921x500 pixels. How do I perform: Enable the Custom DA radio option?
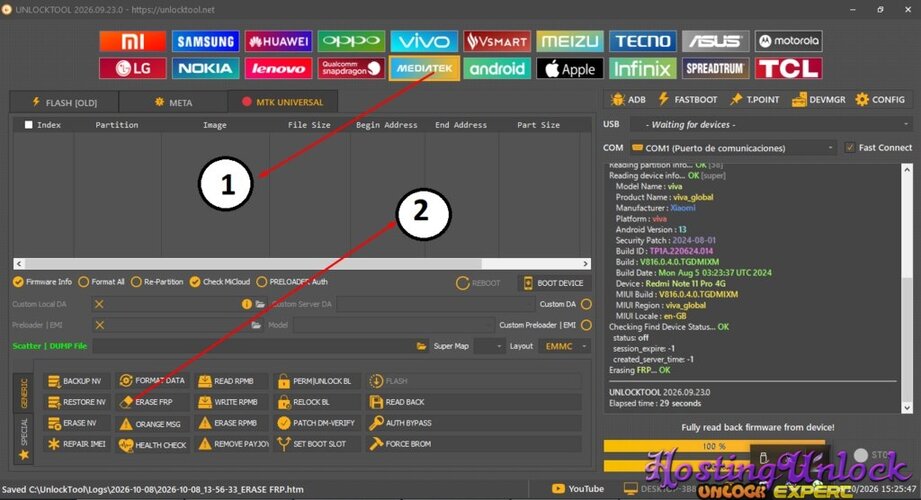tap(586, 304)
